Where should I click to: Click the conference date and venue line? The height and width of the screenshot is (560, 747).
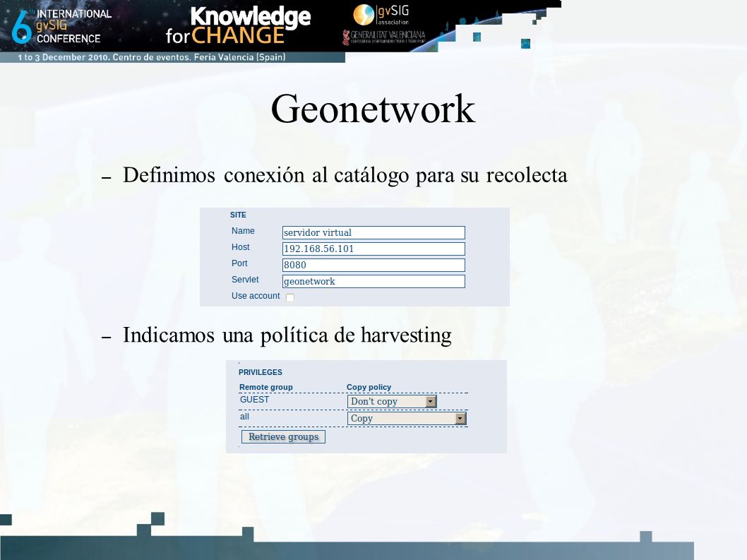coord(152,57)
